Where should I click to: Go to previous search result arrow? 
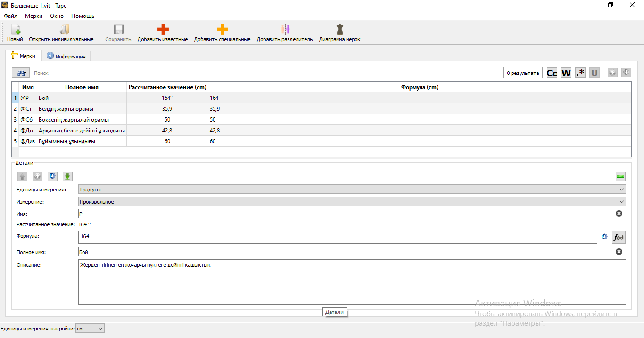pyautogui.click(x=612, y=73)
